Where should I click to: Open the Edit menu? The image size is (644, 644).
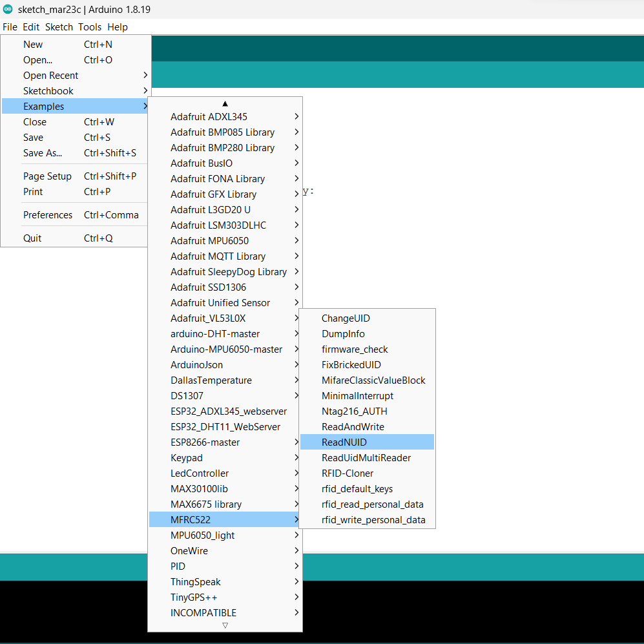(30, 27)
